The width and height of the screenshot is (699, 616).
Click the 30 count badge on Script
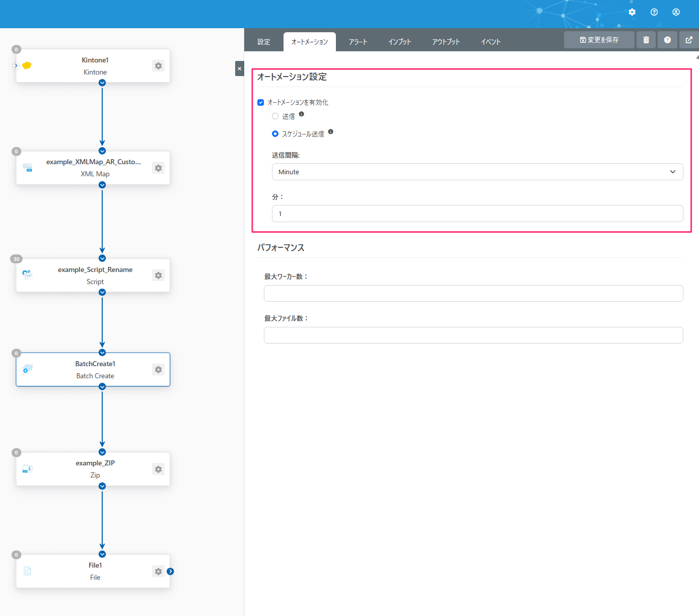[x=16, y=259]
